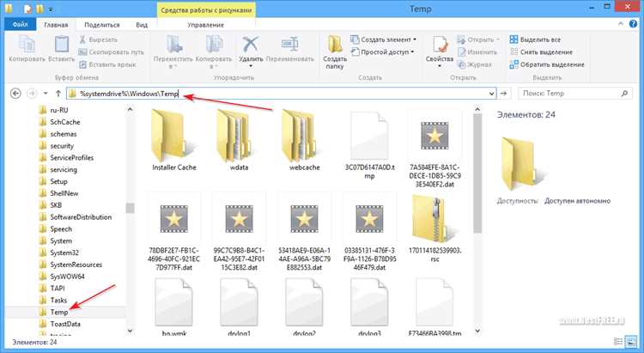
Task: Click the Обратить выделение invert selection icon
Action: coord(513,64)
